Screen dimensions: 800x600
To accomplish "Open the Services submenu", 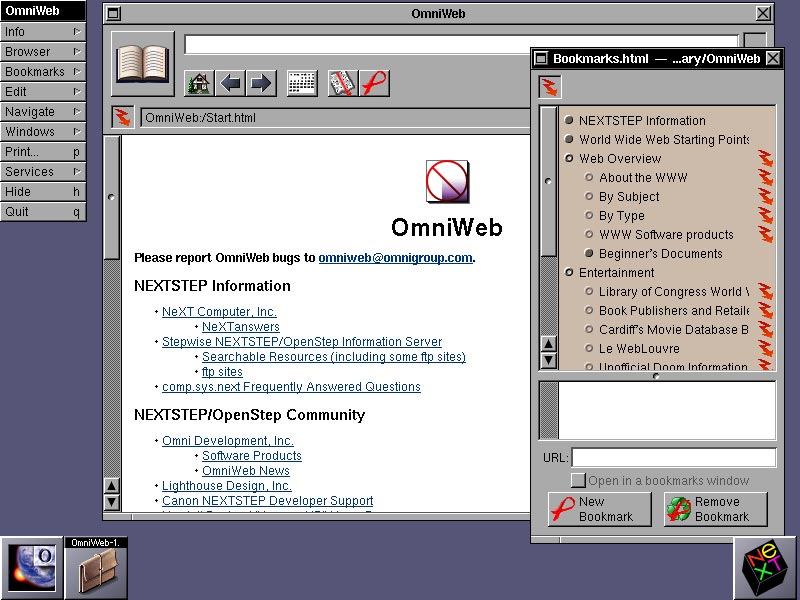I will coord(43,171).
